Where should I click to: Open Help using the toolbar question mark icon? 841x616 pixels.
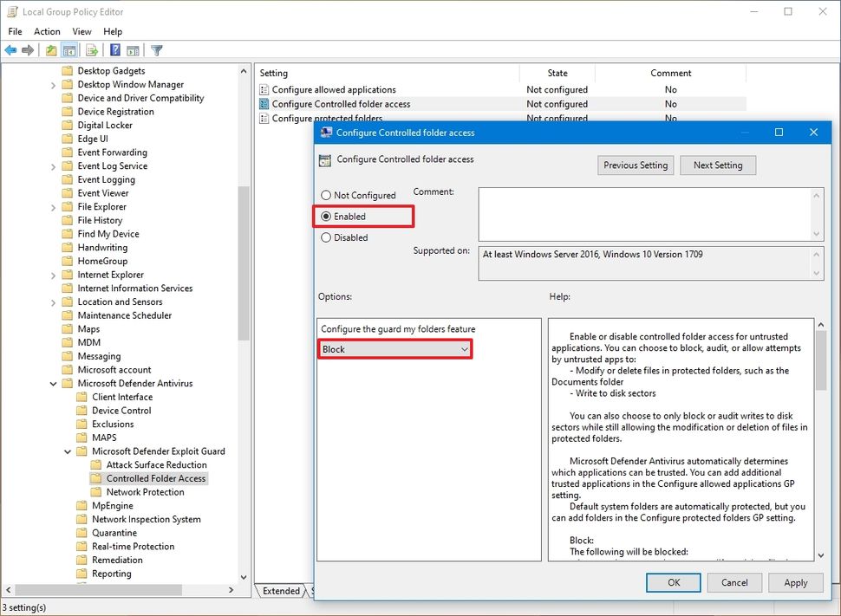point(114,49)
